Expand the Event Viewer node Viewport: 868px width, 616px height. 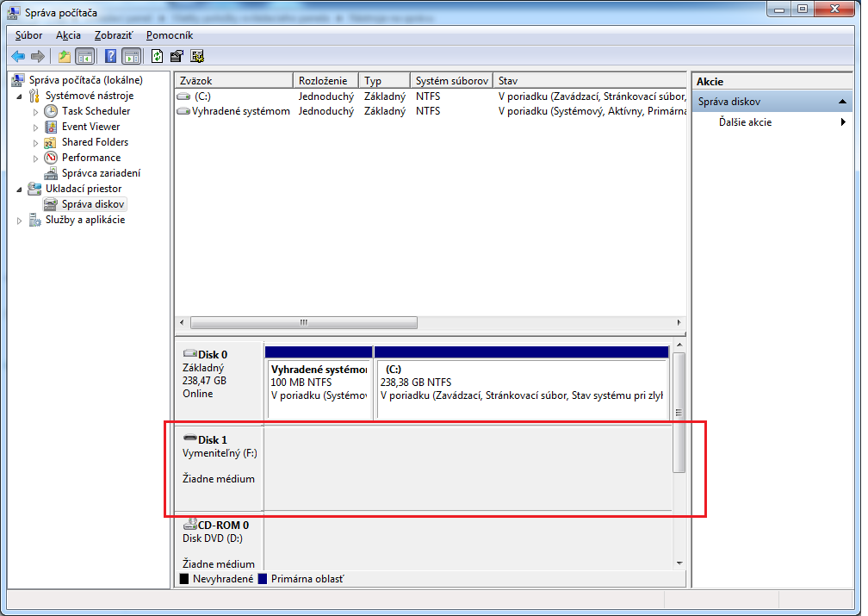coord(36,128)
